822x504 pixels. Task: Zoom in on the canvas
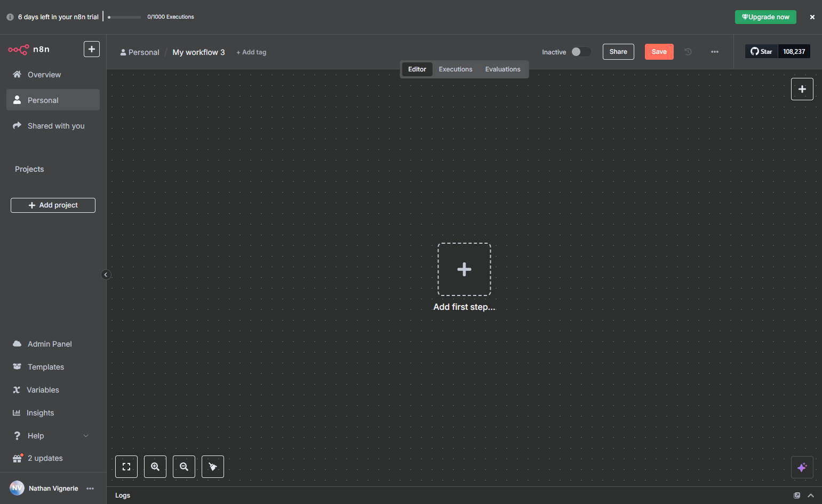[155, 467]
